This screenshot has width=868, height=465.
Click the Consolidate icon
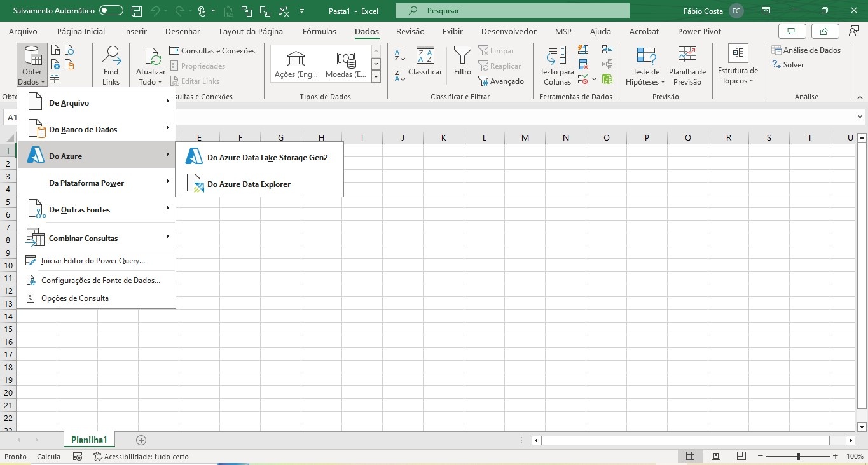pyautogui.click(x=607, y=50)
